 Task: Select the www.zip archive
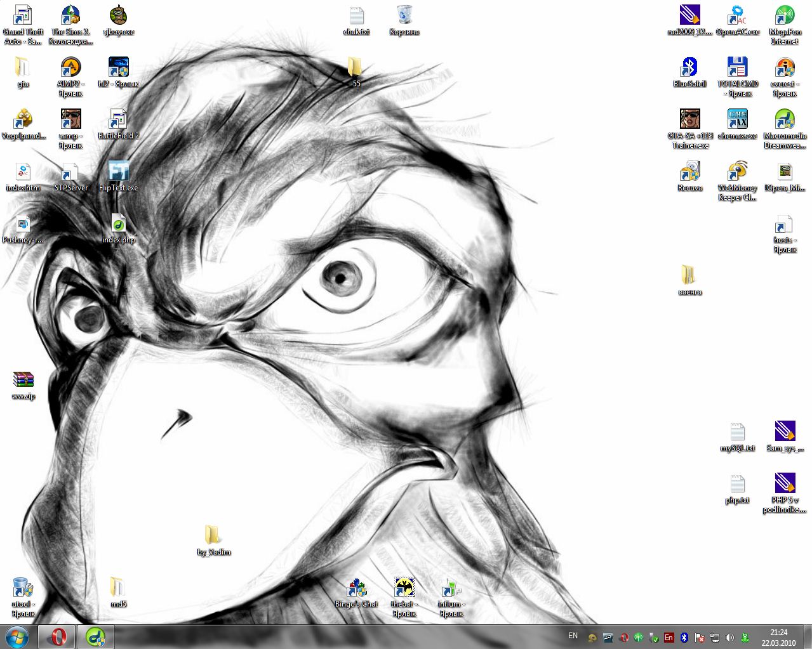(23, 380)
